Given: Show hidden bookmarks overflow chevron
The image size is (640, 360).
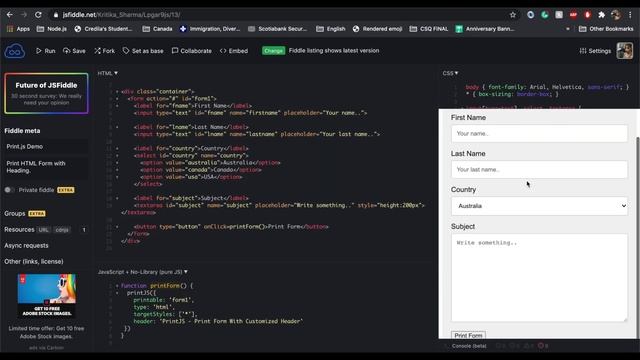Looking at the screenshot, I should [567, 29].
